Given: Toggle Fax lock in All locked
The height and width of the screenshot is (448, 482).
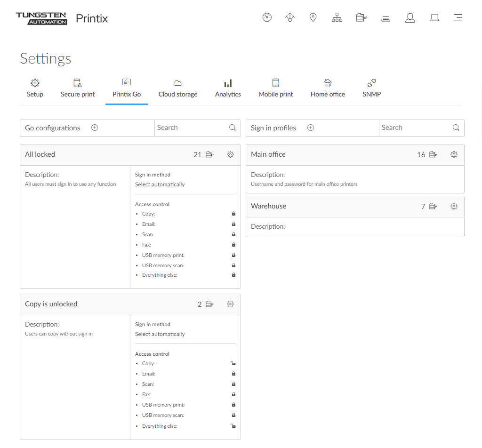Looking at the screenshot, I should pyautogui.click(x=233, y=245).
